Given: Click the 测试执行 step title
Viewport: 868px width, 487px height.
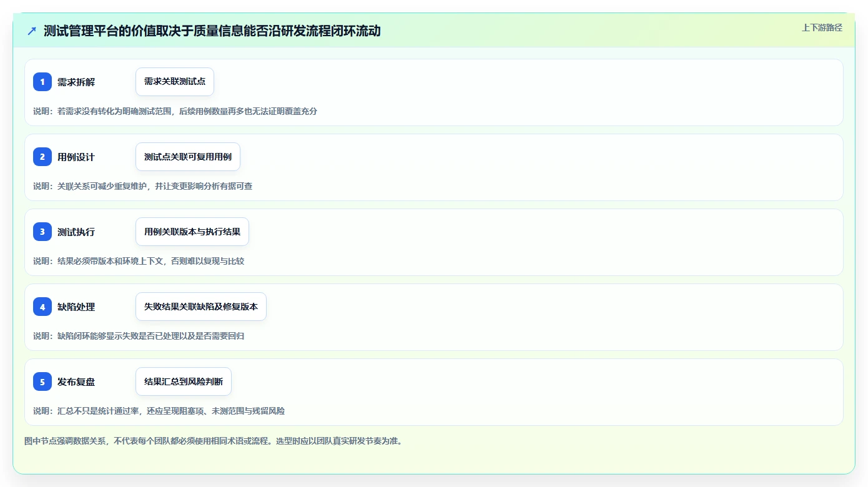Looking at the screenshot, I should (x=76, y=232).
